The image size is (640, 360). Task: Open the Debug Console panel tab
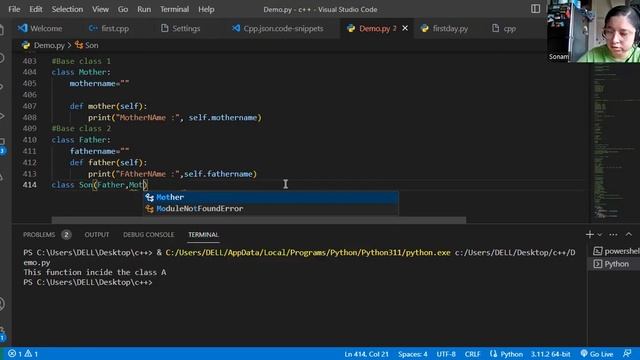pos(149,235)
